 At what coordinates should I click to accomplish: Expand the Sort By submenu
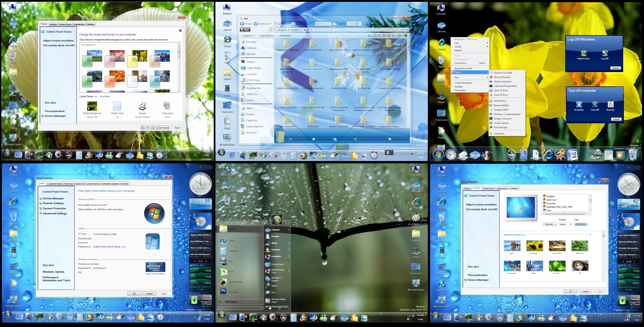click(x=470, y=47)
